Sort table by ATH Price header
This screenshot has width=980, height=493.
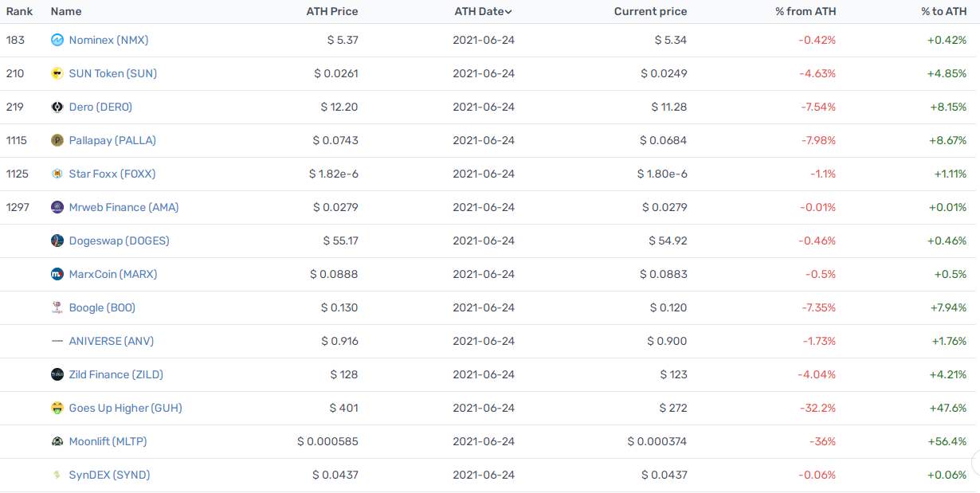[332, 11]
